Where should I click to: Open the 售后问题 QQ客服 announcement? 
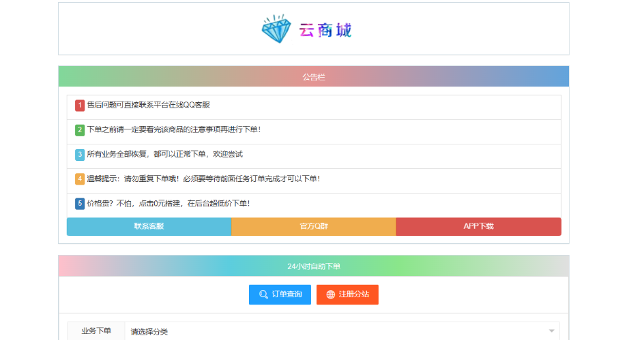[x=148, y=106]
